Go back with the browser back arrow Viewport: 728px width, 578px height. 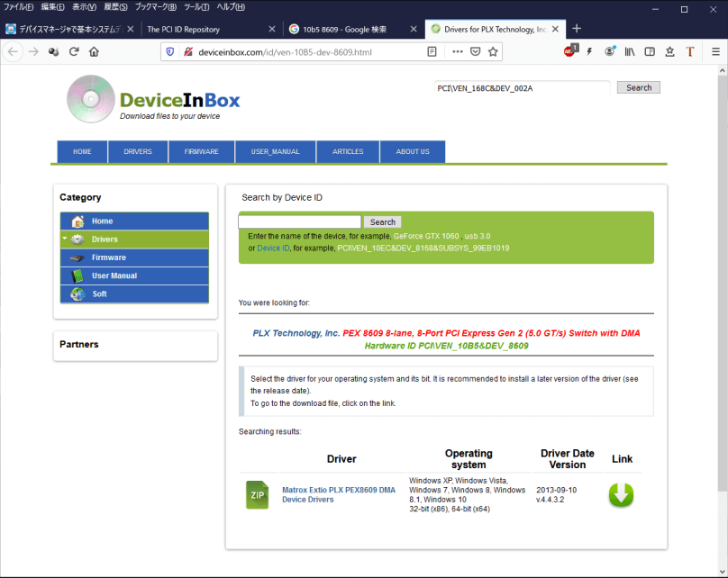tap(13, 52)
